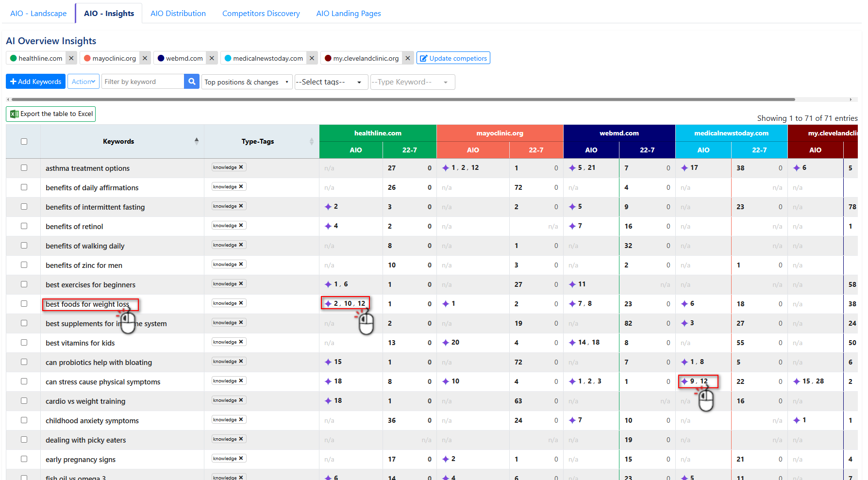Check the benefits of daily affirmations row
The image size is (868, 480).
[x=24, y=187]
